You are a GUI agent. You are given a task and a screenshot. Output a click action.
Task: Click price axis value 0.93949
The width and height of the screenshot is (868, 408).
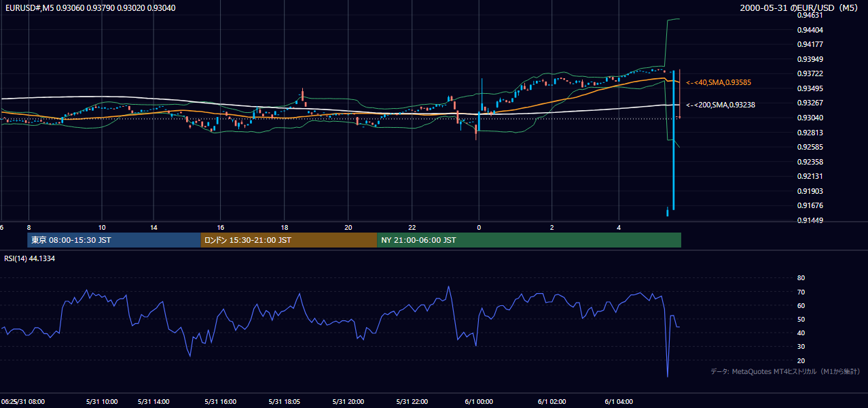[810, 59]
